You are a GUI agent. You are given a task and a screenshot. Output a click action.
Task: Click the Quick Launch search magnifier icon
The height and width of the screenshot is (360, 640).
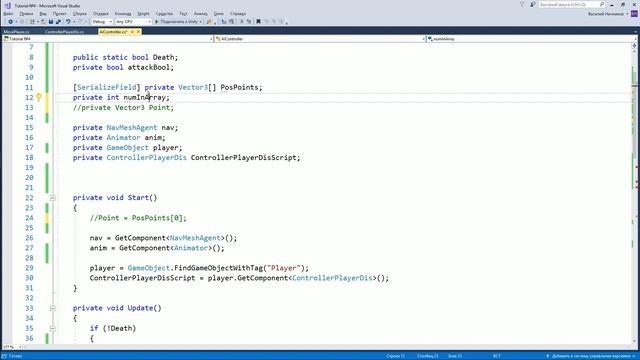(x=602, y=4)
